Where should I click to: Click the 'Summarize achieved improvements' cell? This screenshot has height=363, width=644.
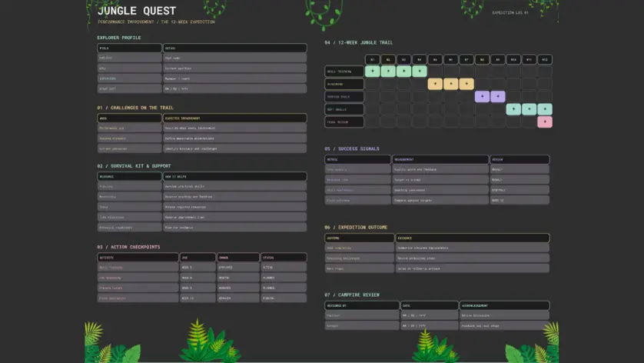(473, 248)
